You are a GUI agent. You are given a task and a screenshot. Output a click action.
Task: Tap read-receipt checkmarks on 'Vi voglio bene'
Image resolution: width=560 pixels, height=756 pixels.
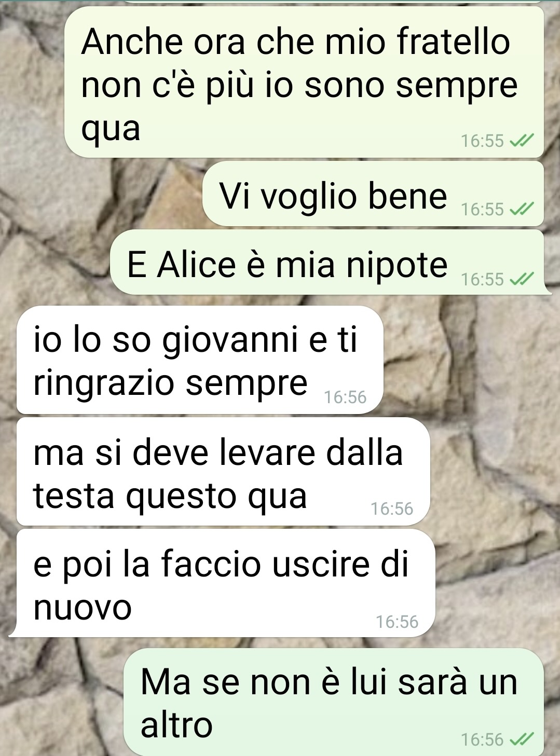tap(521, 209)
